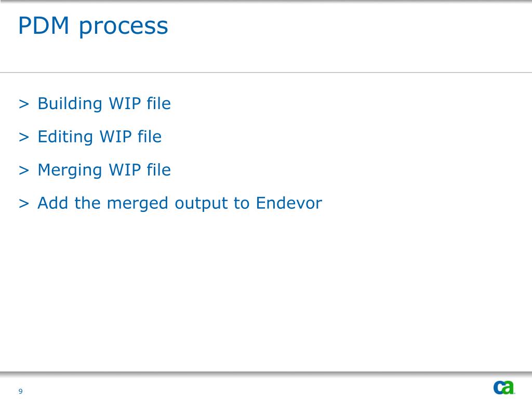
Task: Click the CA logo in the footer
Action: coord(504,388)
